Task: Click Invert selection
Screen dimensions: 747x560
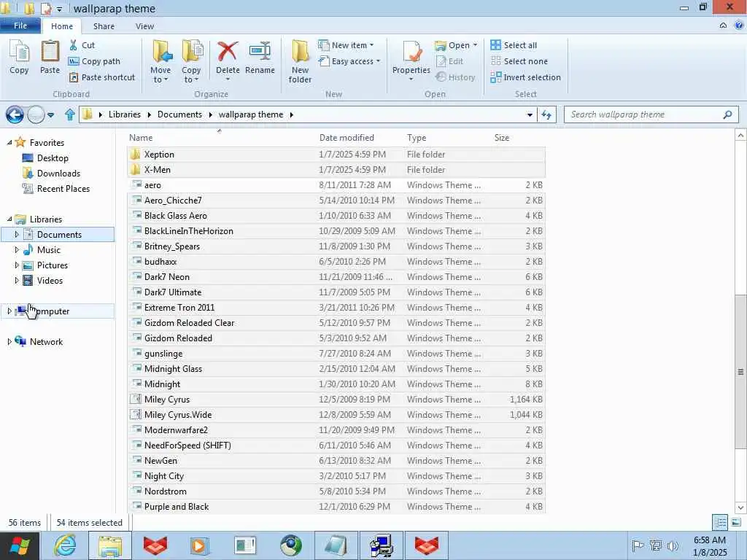Action: click(525, 77)
